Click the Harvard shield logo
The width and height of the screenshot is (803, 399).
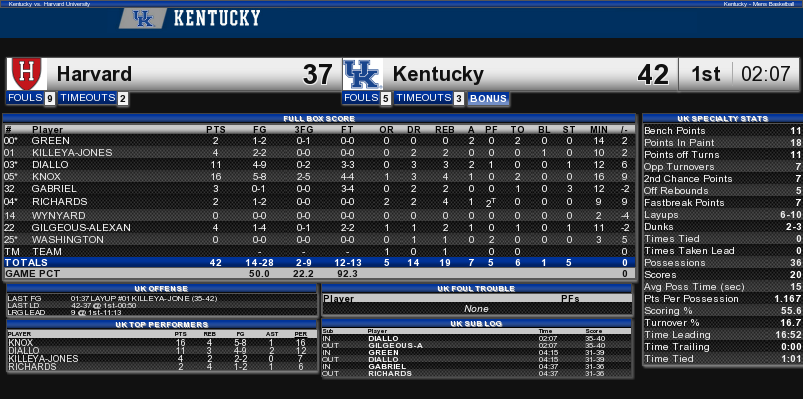tap(27, 74)
